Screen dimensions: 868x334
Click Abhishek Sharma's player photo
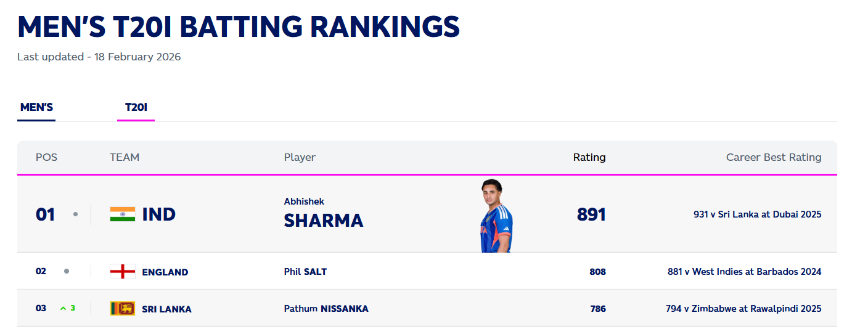pyautogui.click(x=496, y=216)
